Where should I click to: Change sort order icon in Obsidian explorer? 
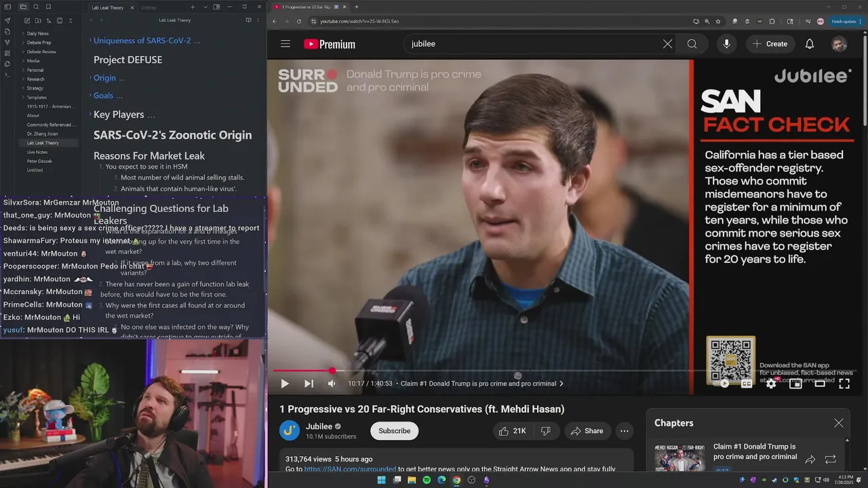pos(48,20)
